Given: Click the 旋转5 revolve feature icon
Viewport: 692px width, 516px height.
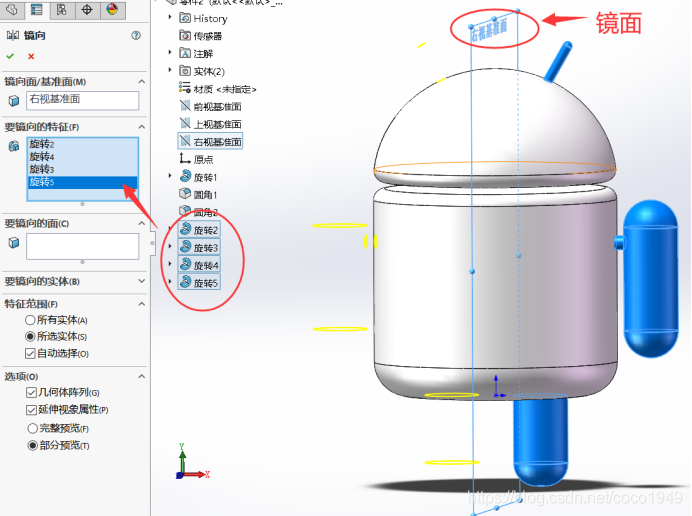Looking at the screenshot, I should (186, 282).
